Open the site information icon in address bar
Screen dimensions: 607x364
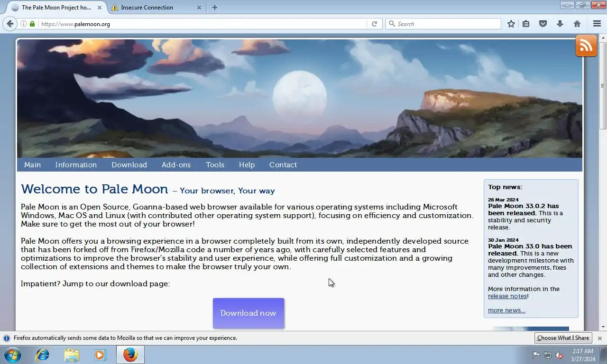click(x=23, y=24)
